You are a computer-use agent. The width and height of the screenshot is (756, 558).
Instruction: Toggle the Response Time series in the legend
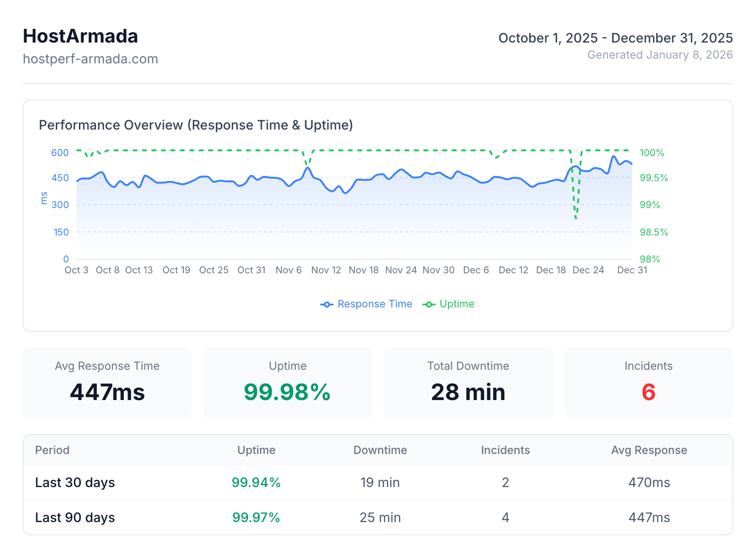(x=367, y=304)
